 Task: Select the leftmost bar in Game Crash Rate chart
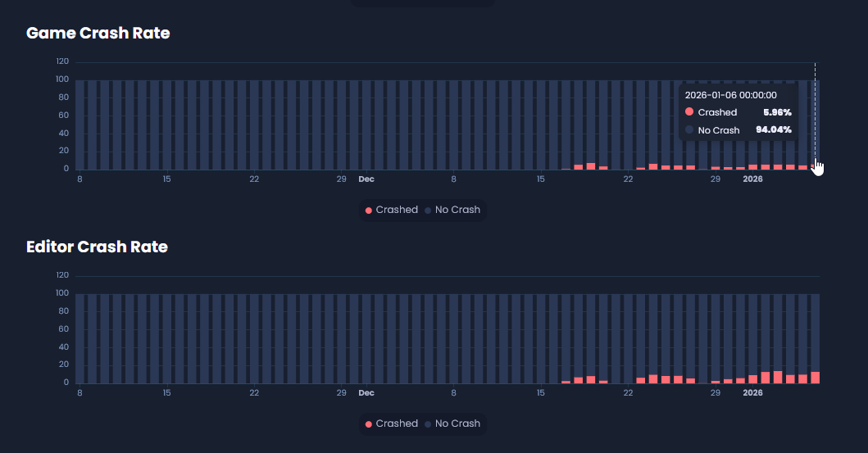point(80,123)
